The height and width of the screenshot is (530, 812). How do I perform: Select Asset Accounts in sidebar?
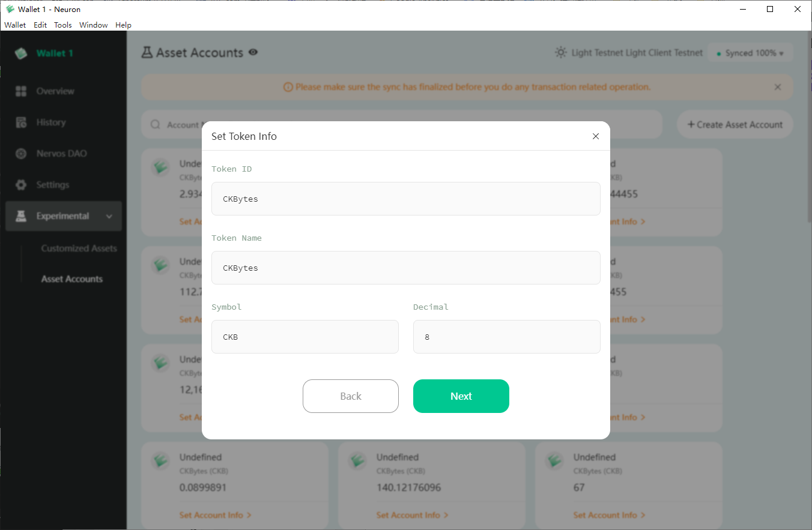click(x=72, y=279)
